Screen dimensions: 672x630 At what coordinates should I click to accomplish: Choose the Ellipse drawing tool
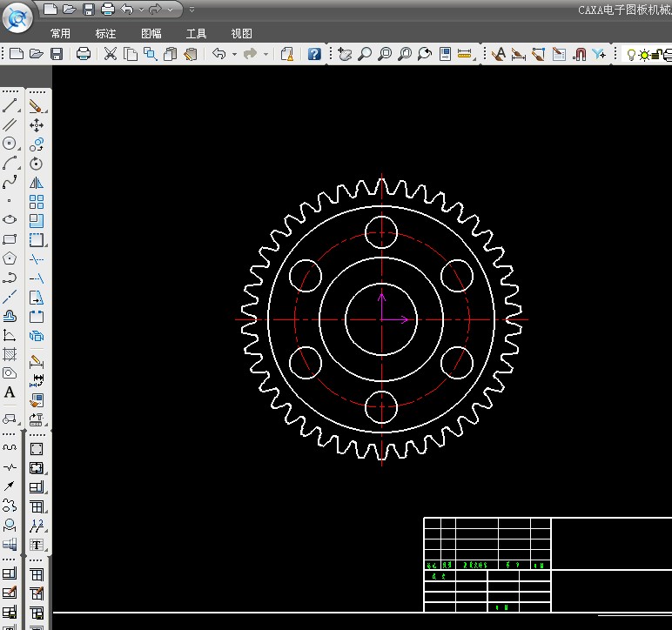point(10,220)
